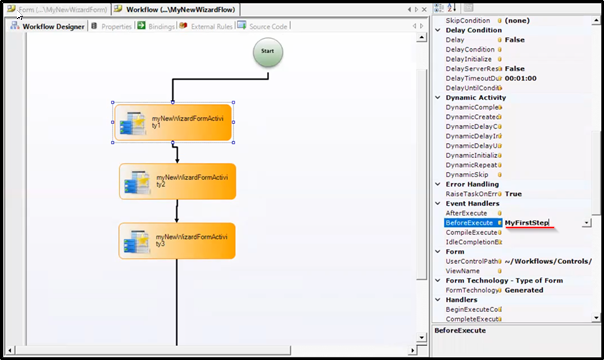Open the BeforeExecute value dropdown arrow
The image size is (604, 360).
587,223
